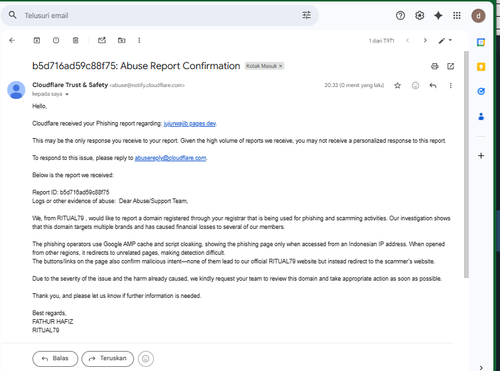This screenshot has width=500, height=371.
Task: Add emoji reaction button at bottom
Action: (x=146, y=359)
